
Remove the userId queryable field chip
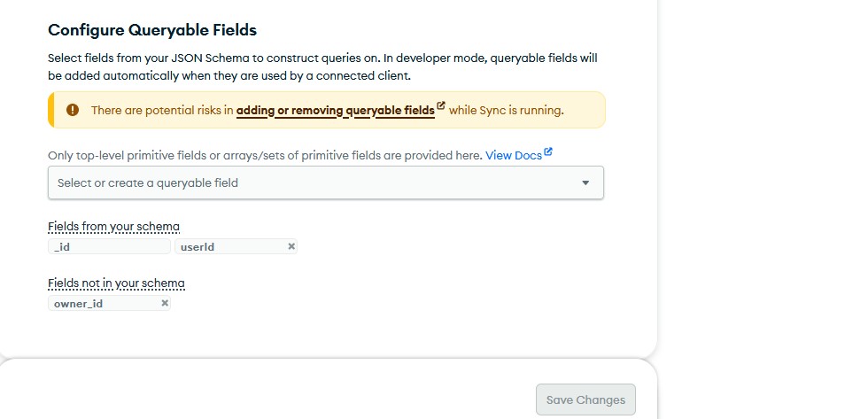291,246
